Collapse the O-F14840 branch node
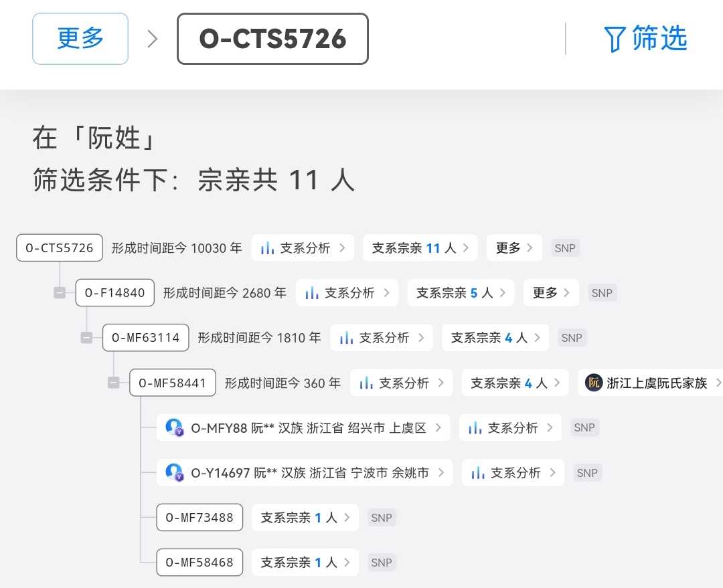 pyautogui.click(x=60, y=292)
